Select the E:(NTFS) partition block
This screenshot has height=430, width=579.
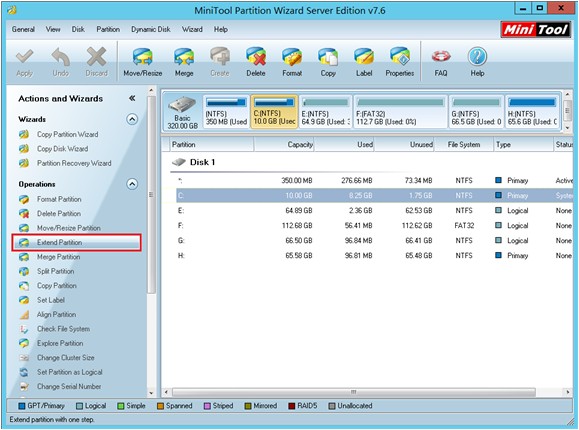point(325,112)
